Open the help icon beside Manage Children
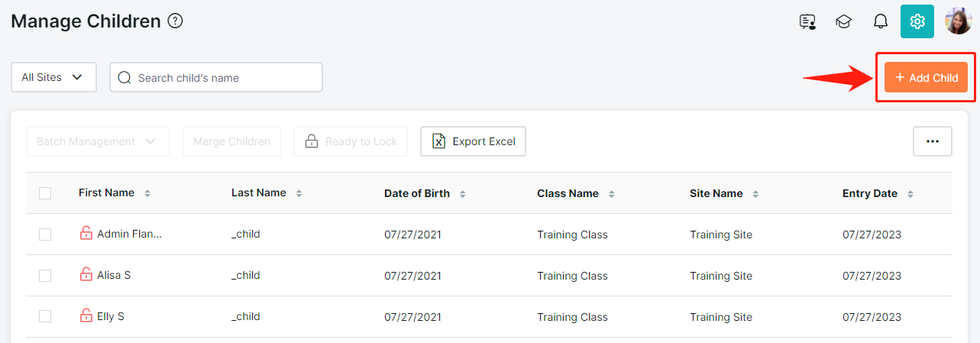Screen dimensions: 980x343 coord(175,21)
